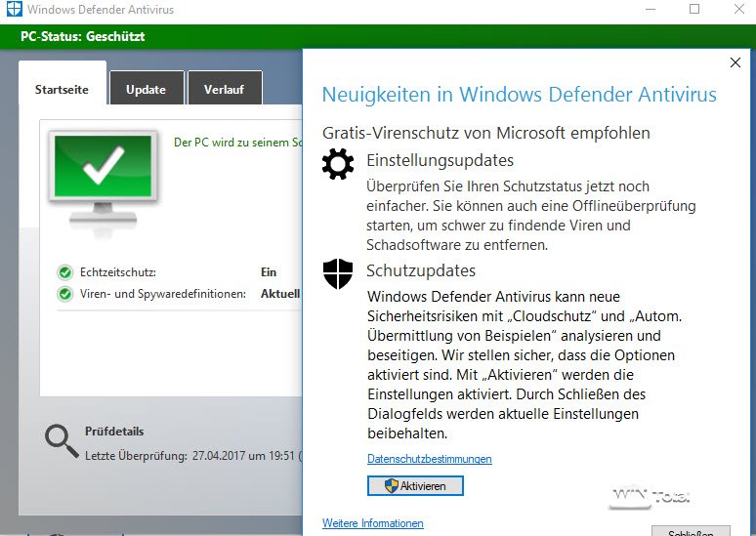Click the 'Prüfdetails' heading
756x536 pixels.
(x=114, y=432)
